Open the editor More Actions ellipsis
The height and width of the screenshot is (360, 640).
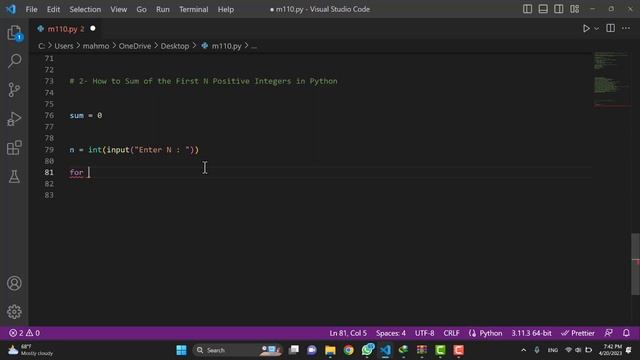[x=626, y=28]
